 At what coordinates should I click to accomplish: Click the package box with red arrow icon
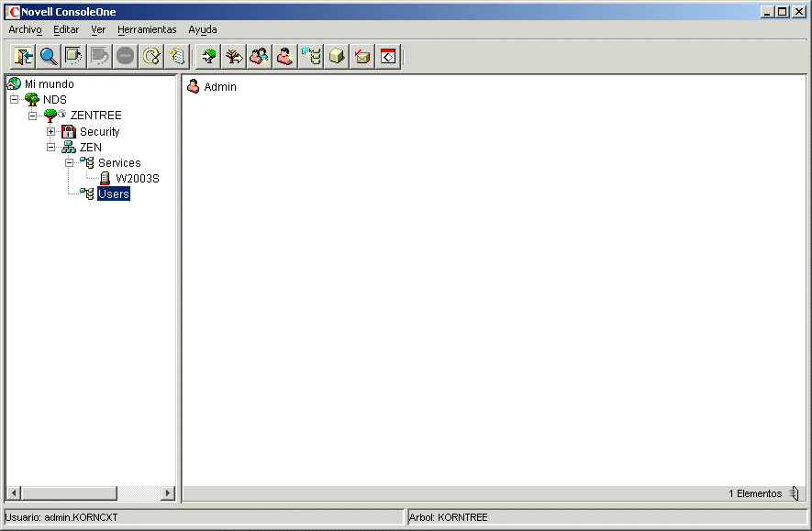click(x=362, y=56)
